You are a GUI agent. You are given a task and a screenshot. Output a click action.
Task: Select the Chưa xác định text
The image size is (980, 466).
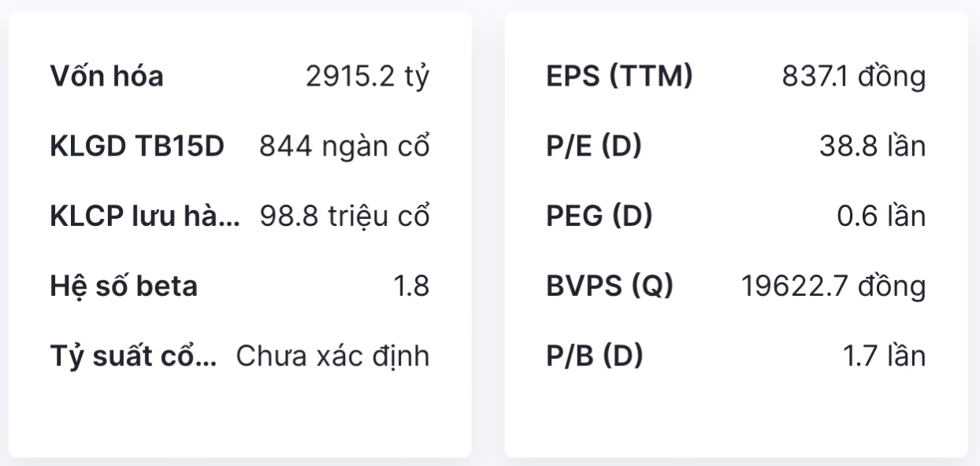332,357
